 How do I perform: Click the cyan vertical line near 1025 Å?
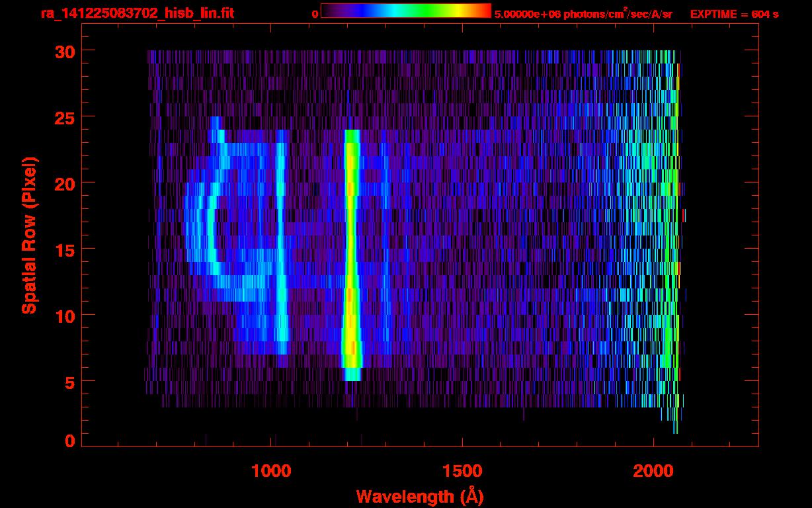(281, 242)
